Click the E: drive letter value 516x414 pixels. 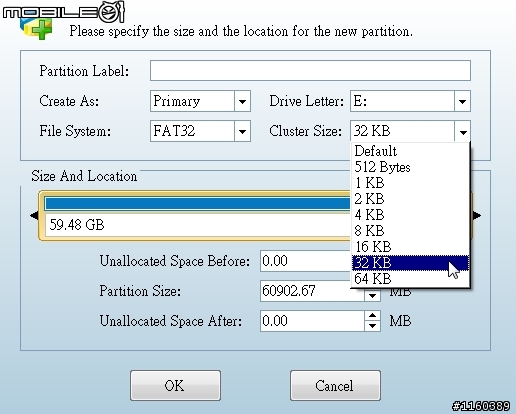(402, 101)
